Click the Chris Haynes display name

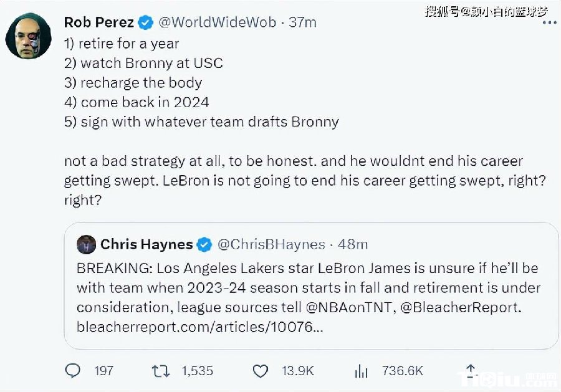(146, 244)
